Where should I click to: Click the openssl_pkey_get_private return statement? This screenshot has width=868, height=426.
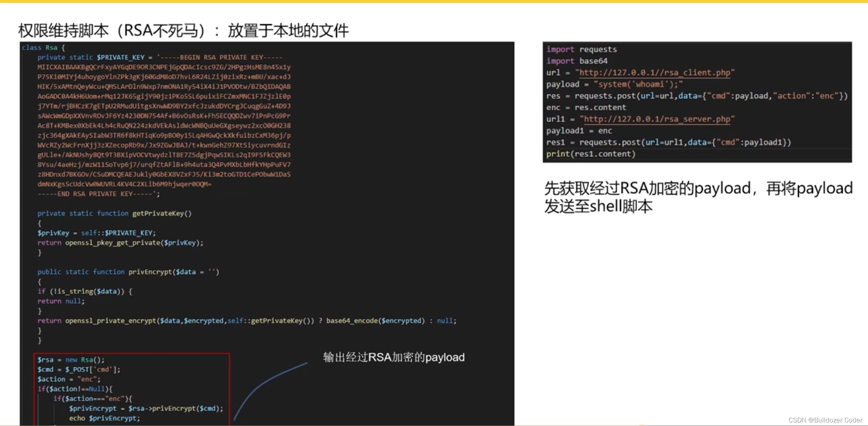pos(120,243)
